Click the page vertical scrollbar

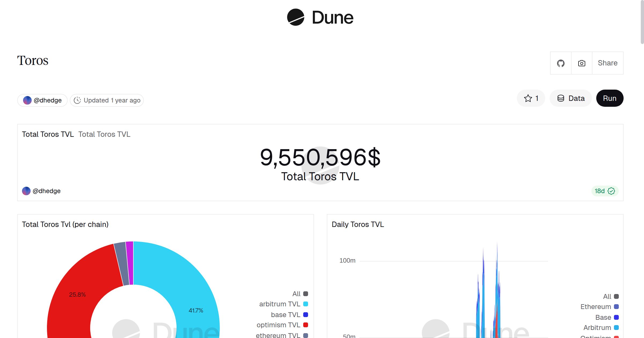642,21
